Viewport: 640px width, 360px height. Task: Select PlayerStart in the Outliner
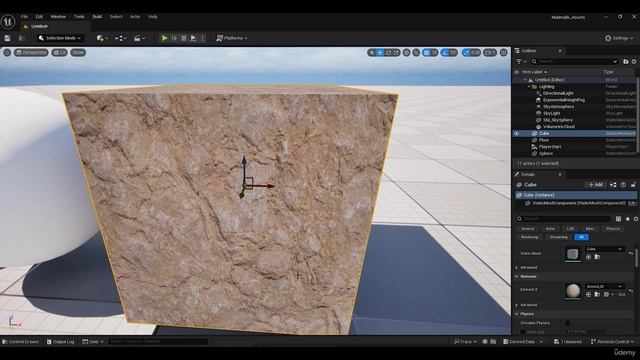(x=550, y=147)
